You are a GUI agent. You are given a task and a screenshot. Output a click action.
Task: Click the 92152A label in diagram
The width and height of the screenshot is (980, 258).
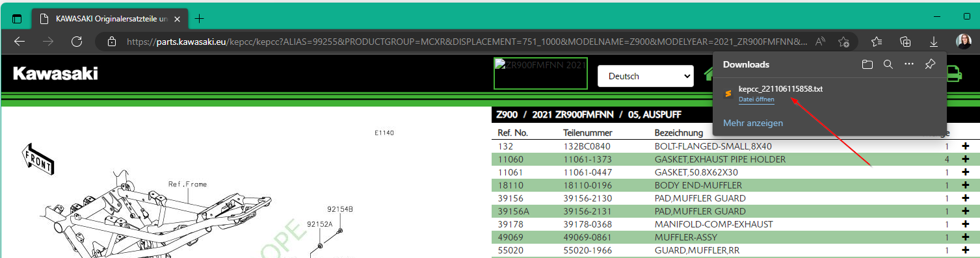319,224
